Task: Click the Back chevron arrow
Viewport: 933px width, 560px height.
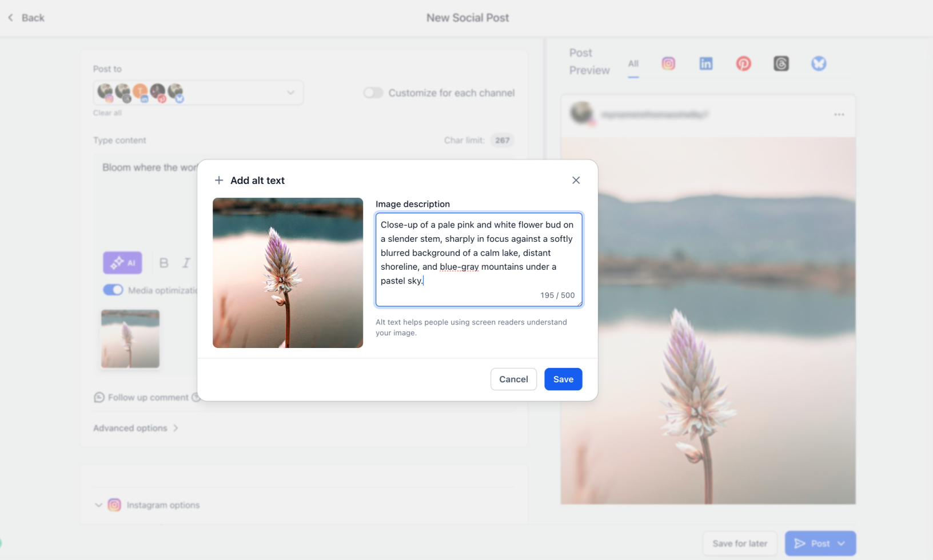Action: [x=10, y=18]
